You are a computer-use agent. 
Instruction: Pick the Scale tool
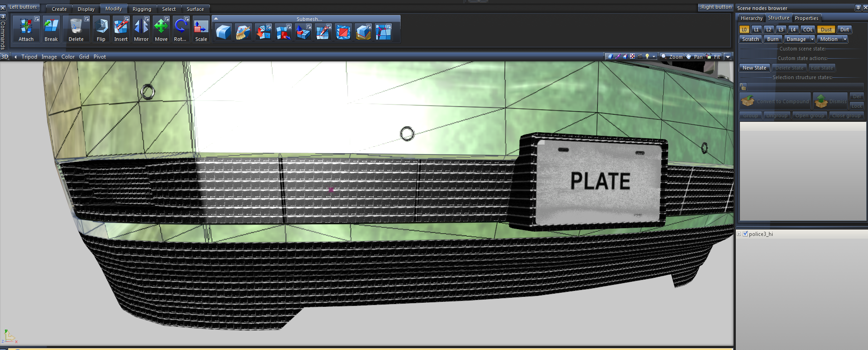[201, 30]
